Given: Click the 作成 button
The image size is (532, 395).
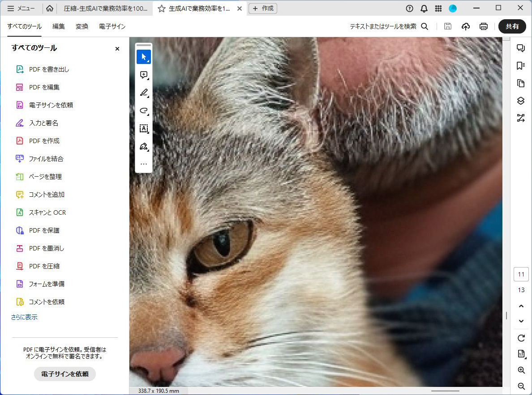Looking at the screenshot, I should (x=263, y=8).
